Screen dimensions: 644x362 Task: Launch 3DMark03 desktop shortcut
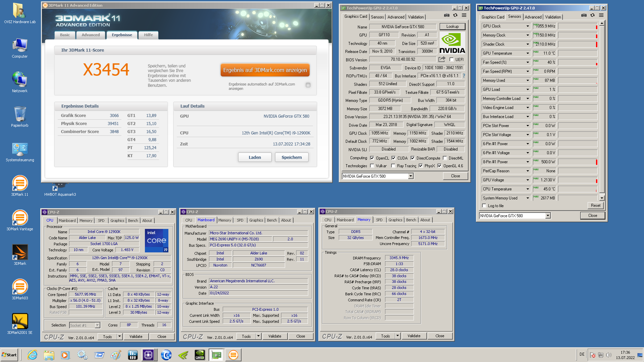[20, 289]
